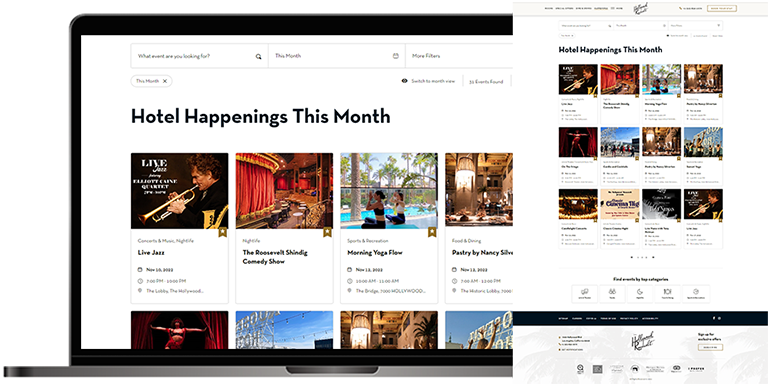Click the location pin beside The Lobby on laptop
The image size is (770, 385).
(140, 291)
